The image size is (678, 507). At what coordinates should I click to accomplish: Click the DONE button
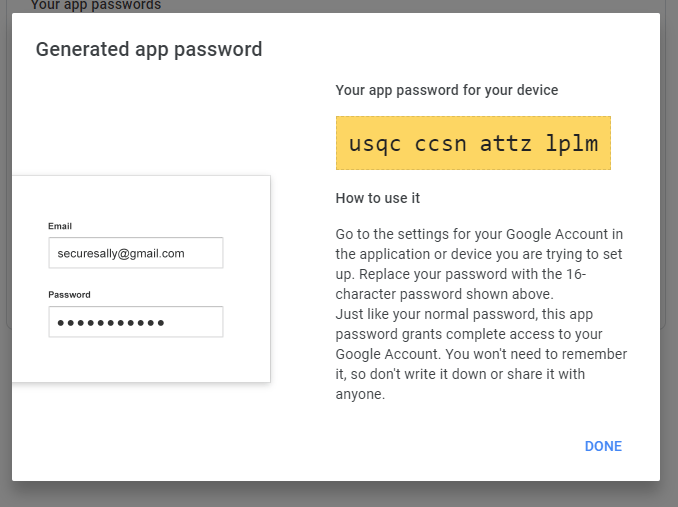(603, 446)
